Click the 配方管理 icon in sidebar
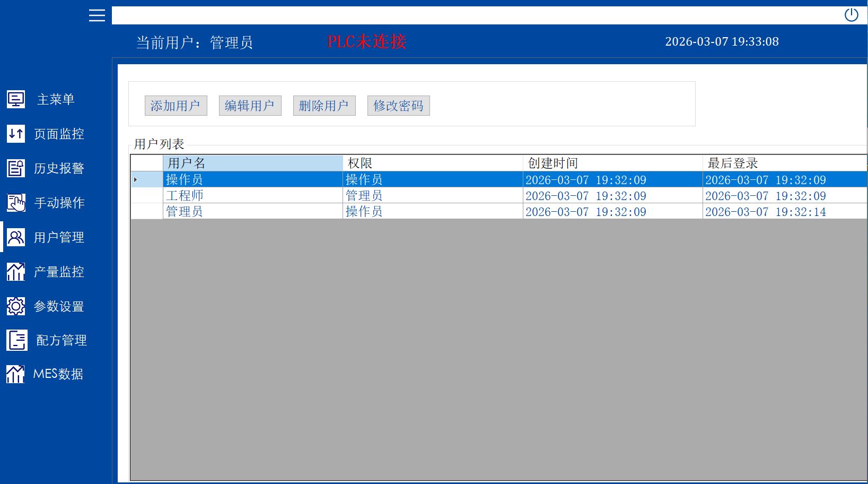 tap(16, 340)
